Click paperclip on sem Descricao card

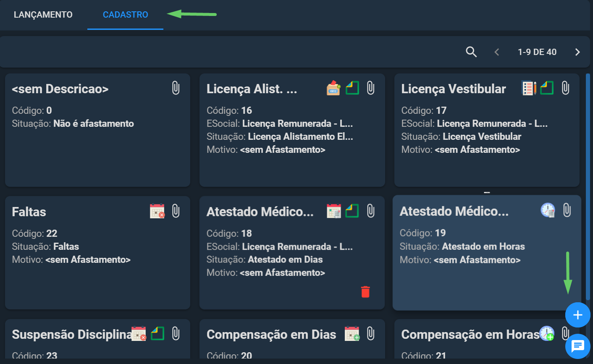[176, 88]
